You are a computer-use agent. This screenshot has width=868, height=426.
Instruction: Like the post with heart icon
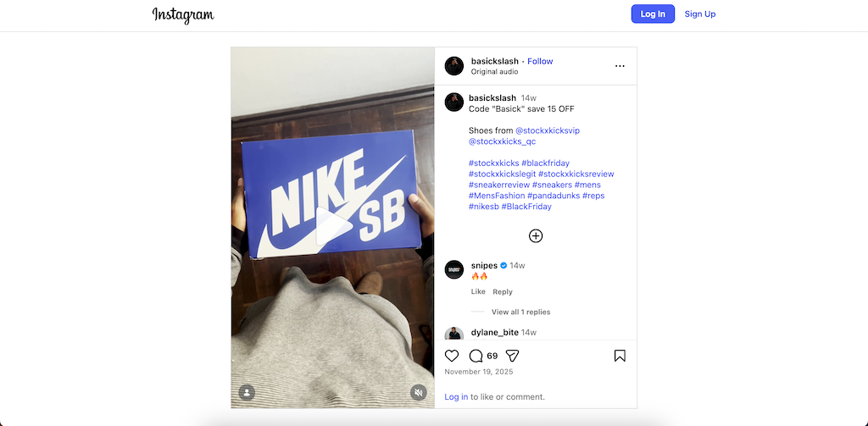coord(452,356)
